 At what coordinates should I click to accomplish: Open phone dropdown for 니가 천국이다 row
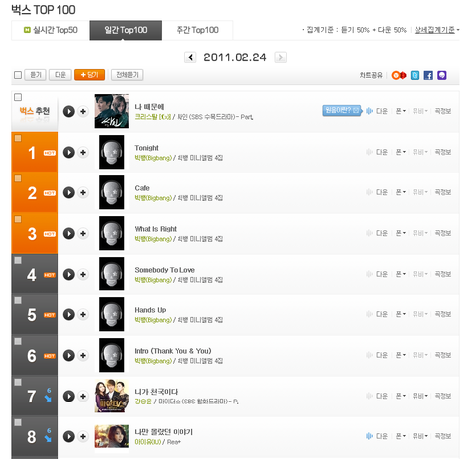click(x=401, y=396)
